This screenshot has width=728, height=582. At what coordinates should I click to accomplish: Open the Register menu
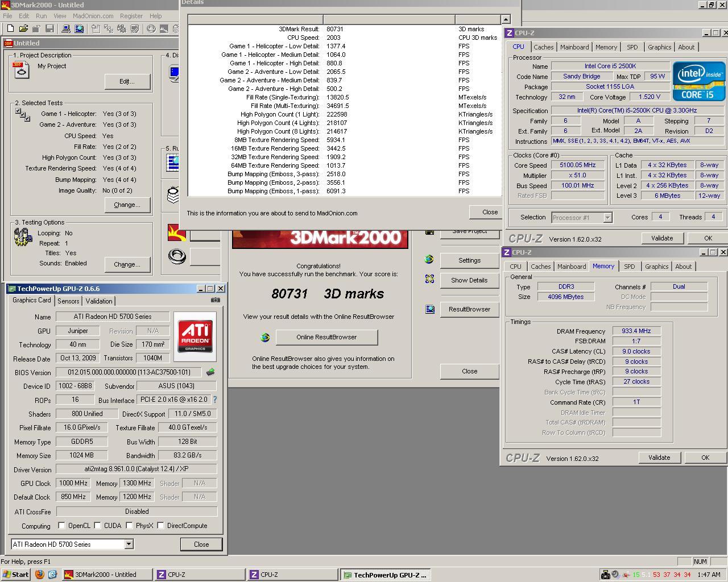(131, 16)
